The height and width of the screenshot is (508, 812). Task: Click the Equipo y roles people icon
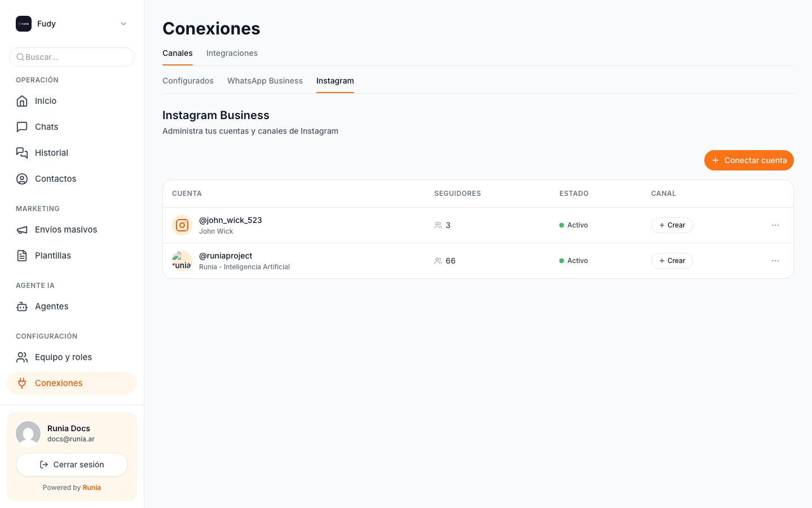22,357
